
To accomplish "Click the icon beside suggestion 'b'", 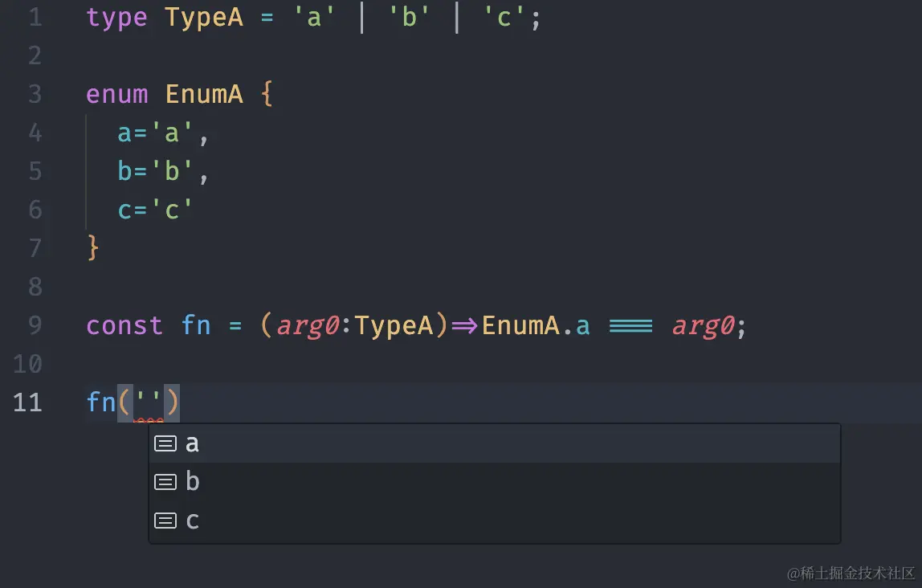I will pyautogui.click(x=165, y=482).
